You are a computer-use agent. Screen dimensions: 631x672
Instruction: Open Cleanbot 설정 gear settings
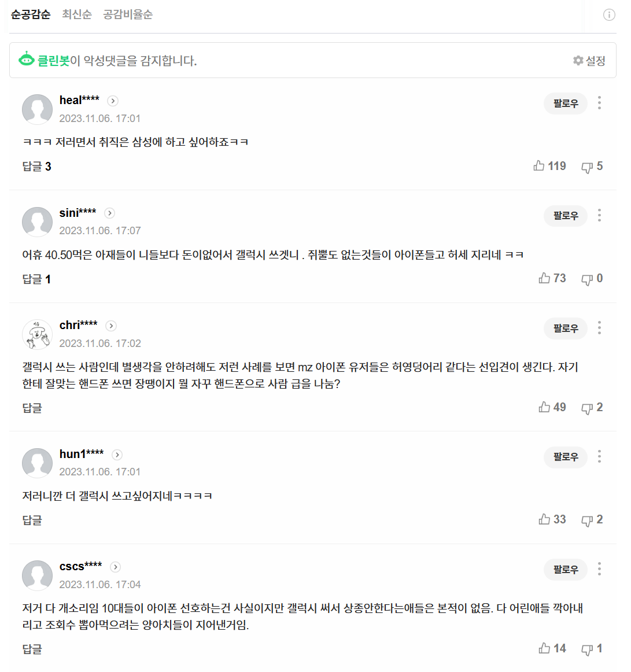click(589, 61)
